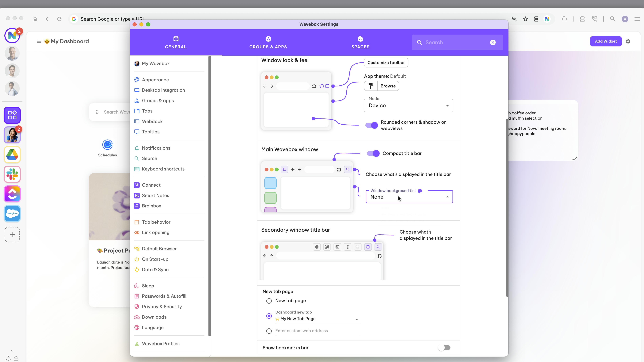Click the blue app swatch in window preview
The width and height of the screenshot is (644, 362).
270,183
